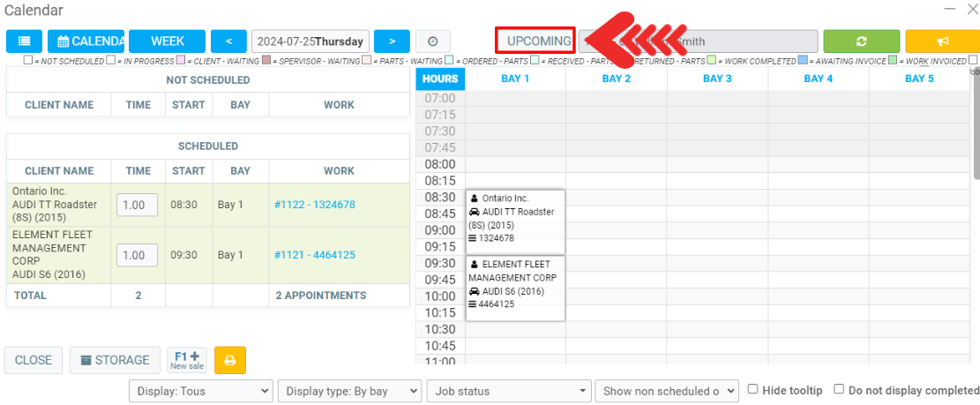Click the yellow print button

pyautogui.click(x=230, y=360)
